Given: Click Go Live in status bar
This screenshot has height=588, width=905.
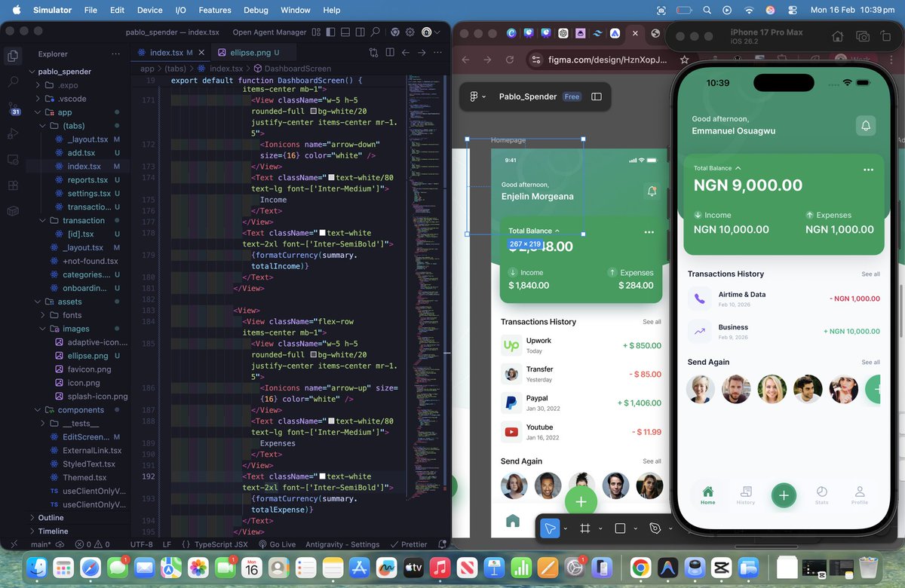Looking at the screenshot, I should pos(277,544).
